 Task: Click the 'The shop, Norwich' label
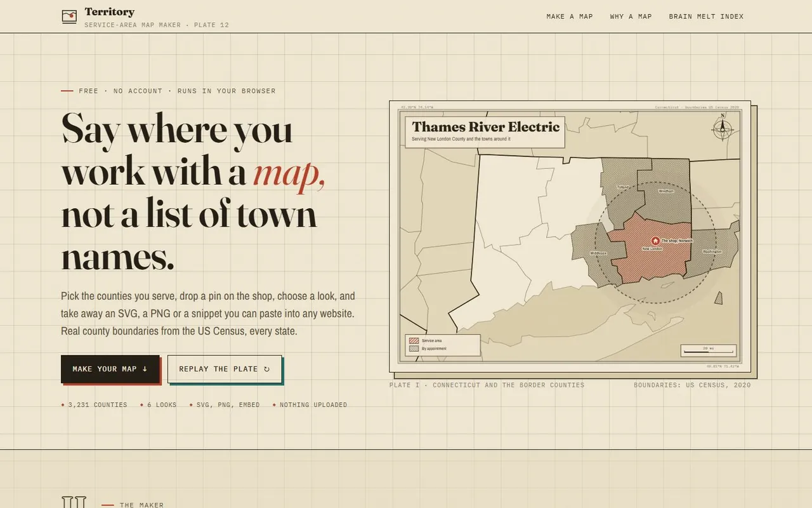677,241
